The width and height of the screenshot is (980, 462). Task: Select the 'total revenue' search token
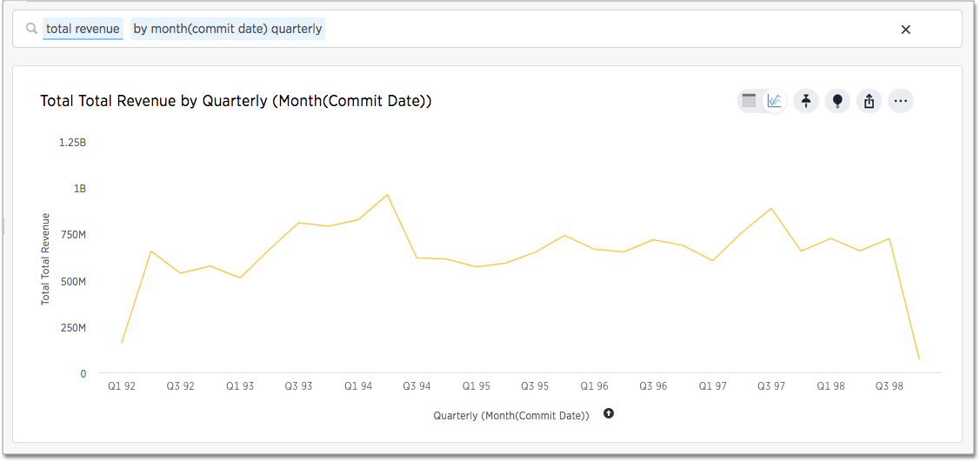pos(83,29)
